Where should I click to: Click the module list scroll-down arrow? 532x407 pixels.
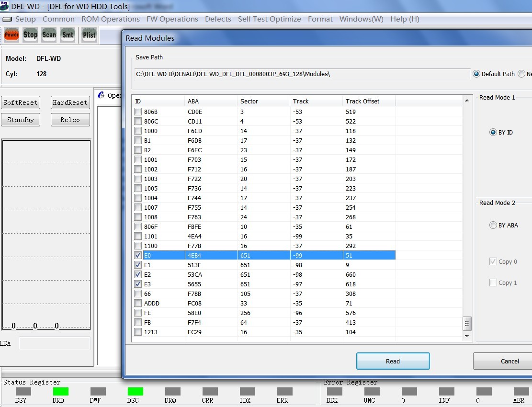click(467, 336)
